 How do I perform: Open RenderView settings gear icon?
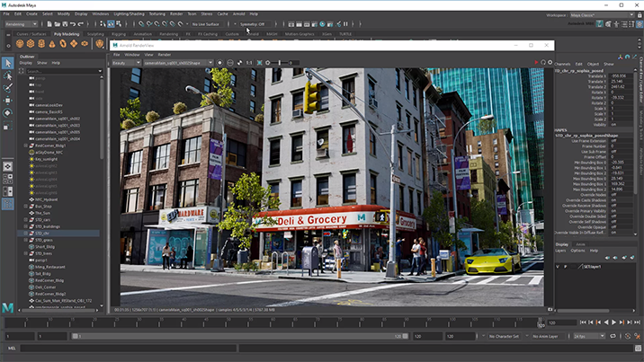(550, 62)
